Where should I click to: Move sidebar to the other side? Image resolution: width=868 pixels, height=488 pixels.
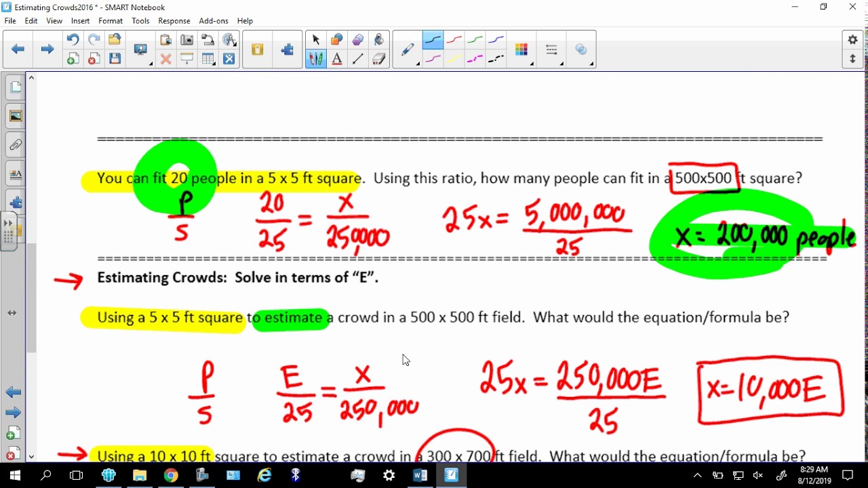click(x=12, y=313)
